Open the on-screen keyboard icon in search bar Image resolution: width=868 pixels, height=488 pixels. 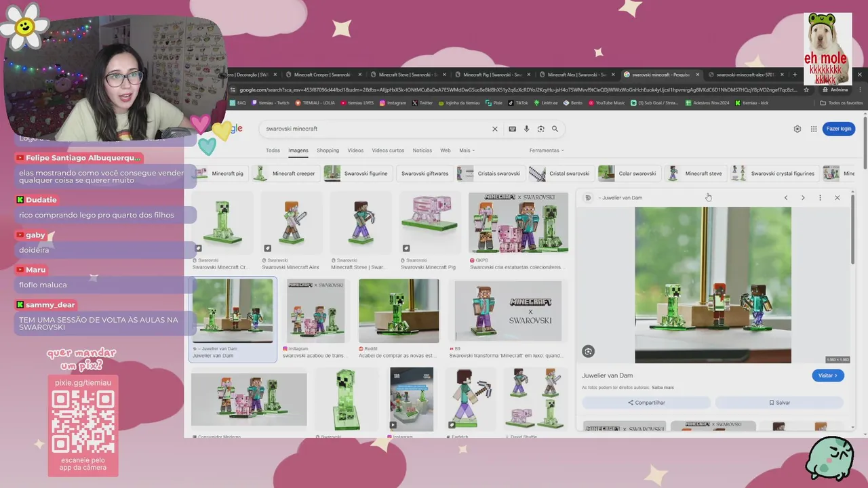click(x=512, y=129)
